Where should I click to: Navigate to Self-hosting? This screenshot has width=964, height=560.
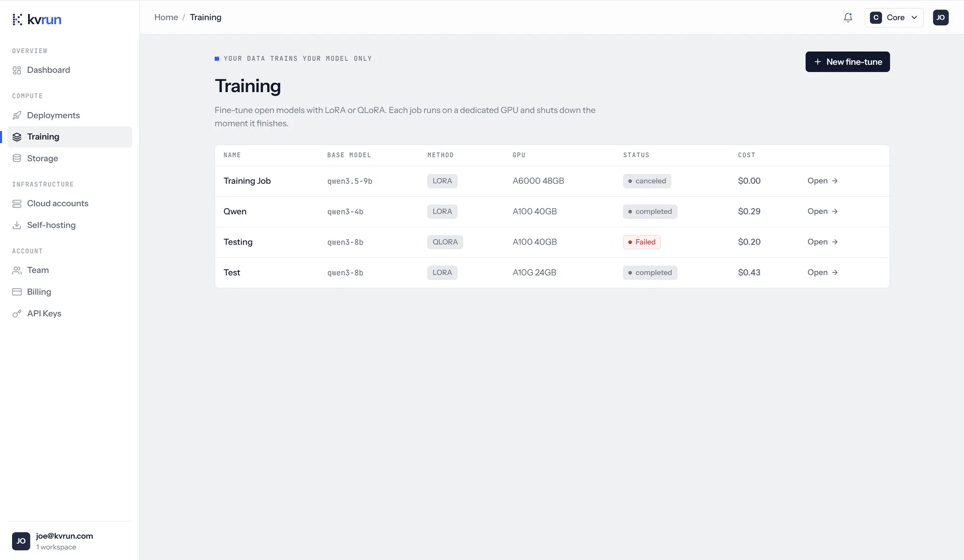click(70, 225)
